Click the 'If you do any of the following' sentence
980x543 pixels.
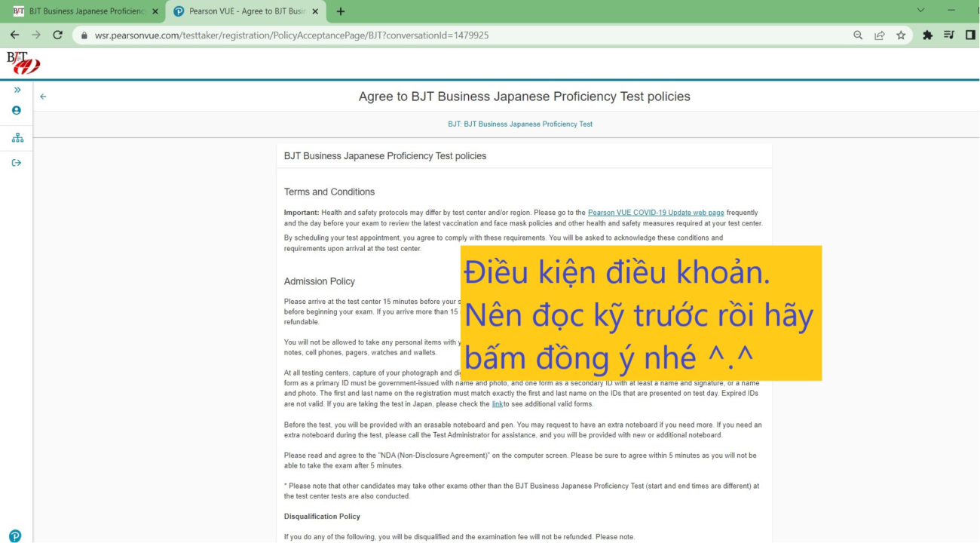[x=460, y=537]
